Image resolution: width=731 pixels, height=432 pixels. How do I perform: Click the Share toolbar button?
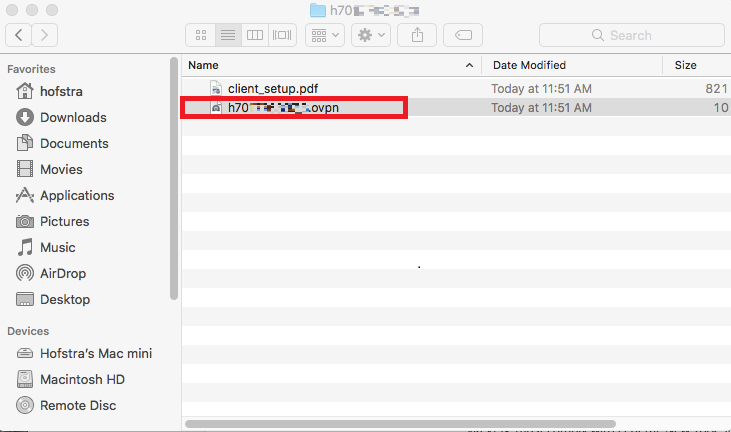(x=417, y=35)
